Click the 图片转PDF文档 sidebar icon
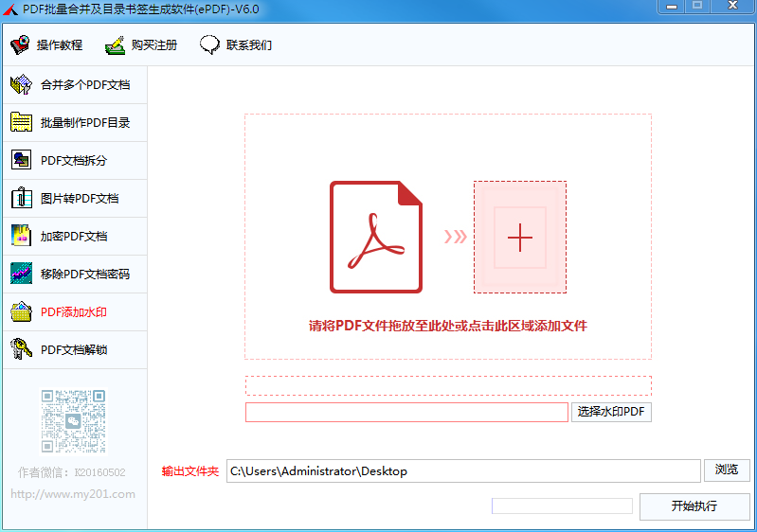 click(21, 198)
